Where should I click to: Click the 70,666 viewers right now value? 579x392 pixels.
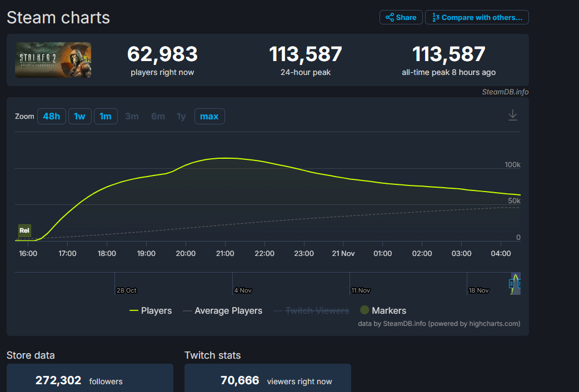pos(239,380)
